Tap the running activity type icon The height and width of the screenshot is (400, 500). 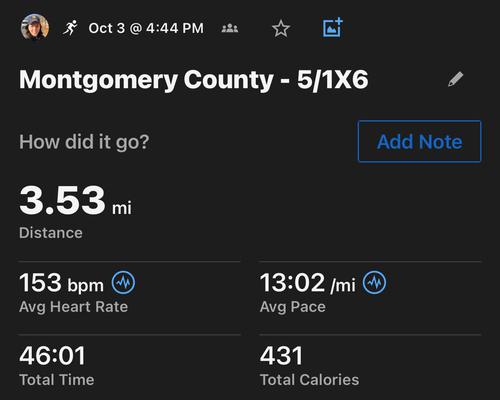(x=70, y=28)
